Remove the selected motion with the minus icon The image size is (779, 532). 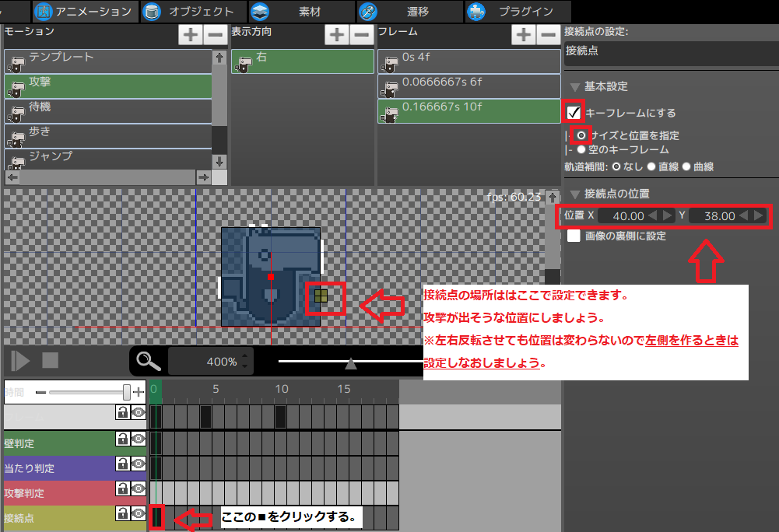pyautogui.click(x=215, y=34)
